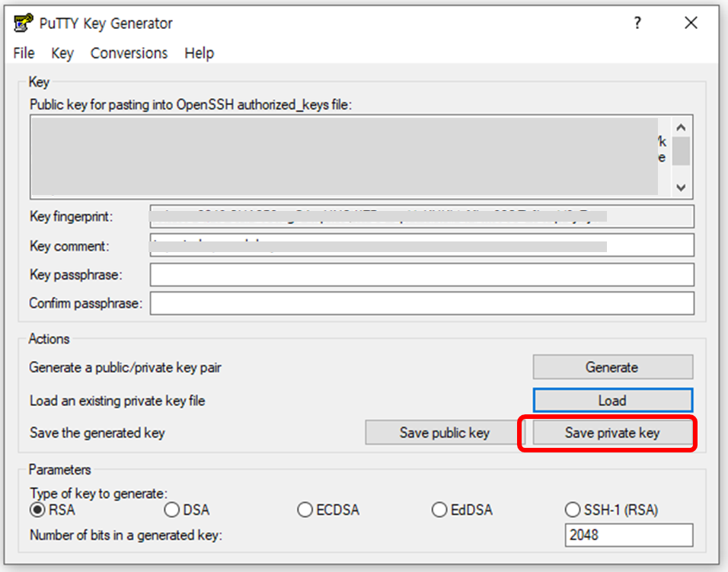This screenshot has width=728, height=572.
Task: Open the Help menu
Action: click(x=199, y=53)
